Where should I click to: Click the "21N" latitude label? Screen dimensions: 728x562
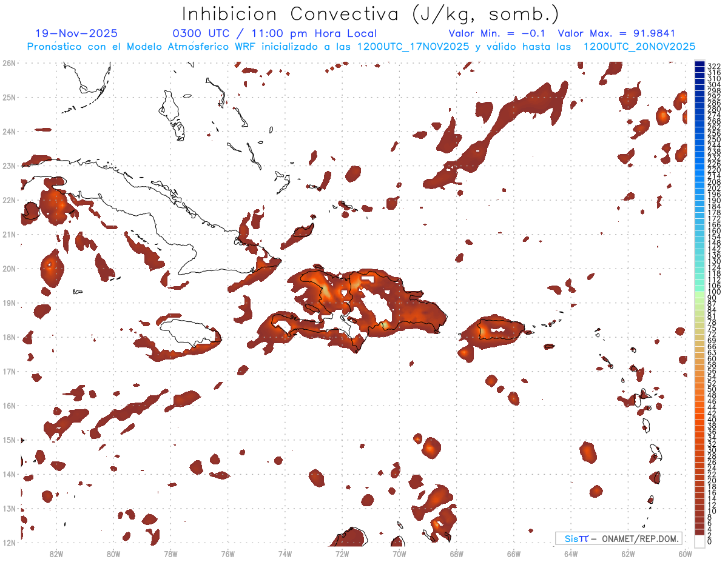9,234
